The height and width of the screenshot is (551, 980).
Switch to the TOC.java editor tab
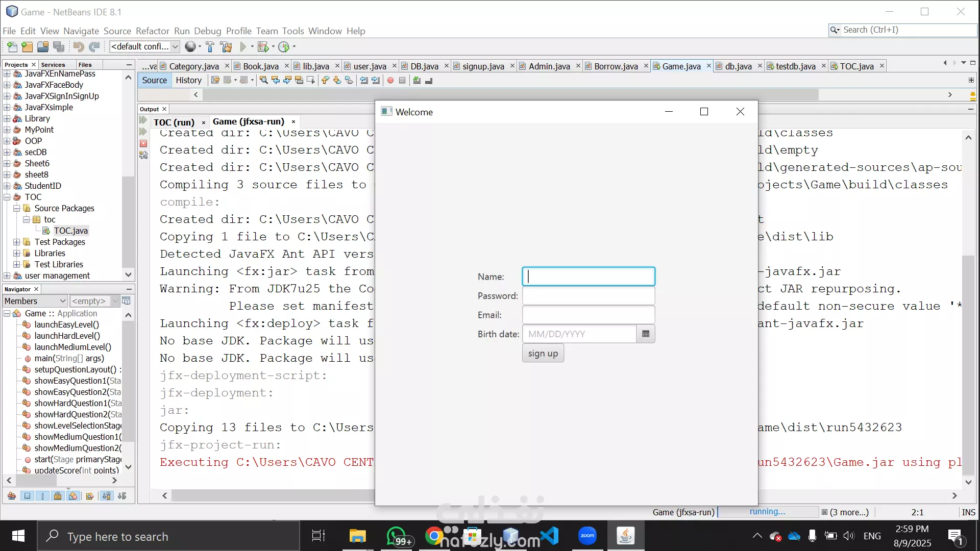click(x=856, y=66)
